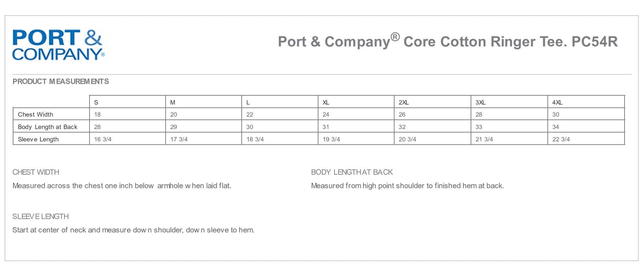This screenshot has height=275, width=644.
Task: Select the M size column header
Action: (x=173, y=102)
